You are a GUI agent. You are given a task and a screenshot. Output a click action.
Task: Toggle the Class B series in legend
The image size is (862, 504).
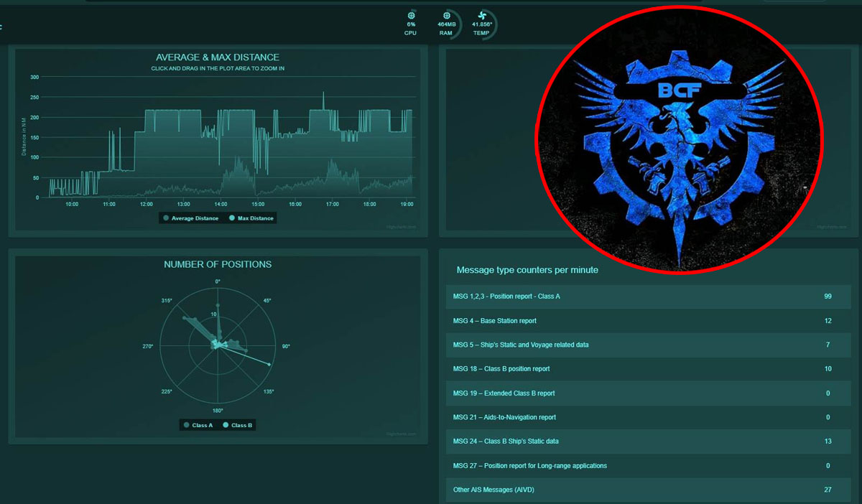238,425
